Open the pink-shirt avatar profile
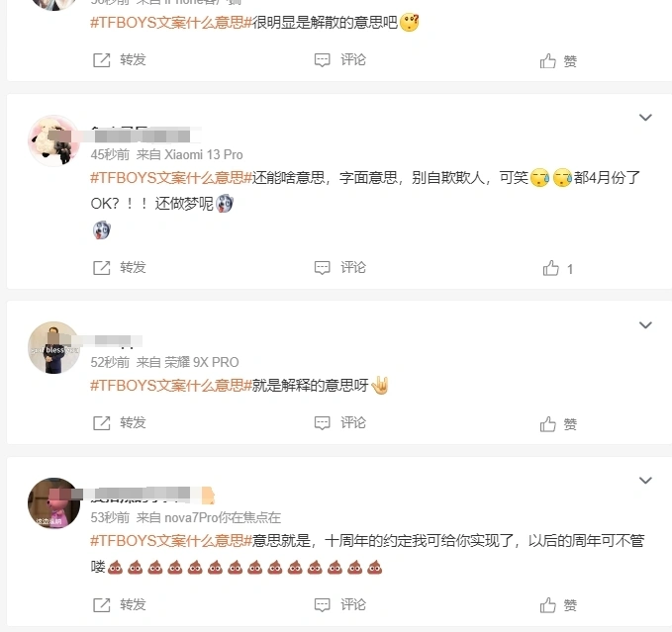 [53, 503]
